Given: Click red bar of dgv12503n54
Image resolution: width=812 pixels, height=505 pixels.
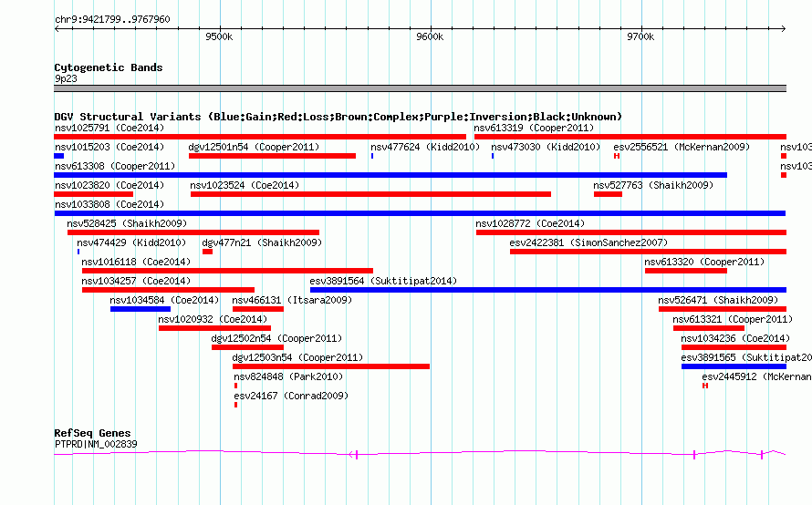Looking at the screenshot, I should [331, 366].
